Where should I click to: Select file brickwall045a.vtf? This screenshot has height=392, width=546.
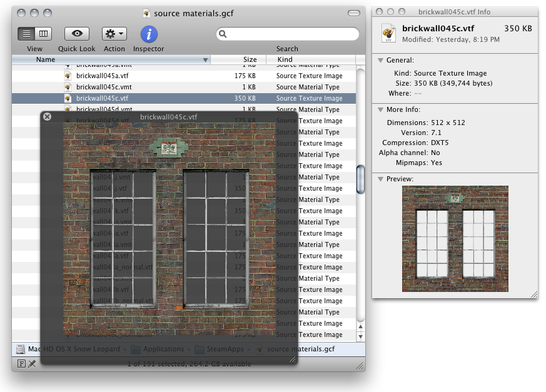[x=184, y=76]
